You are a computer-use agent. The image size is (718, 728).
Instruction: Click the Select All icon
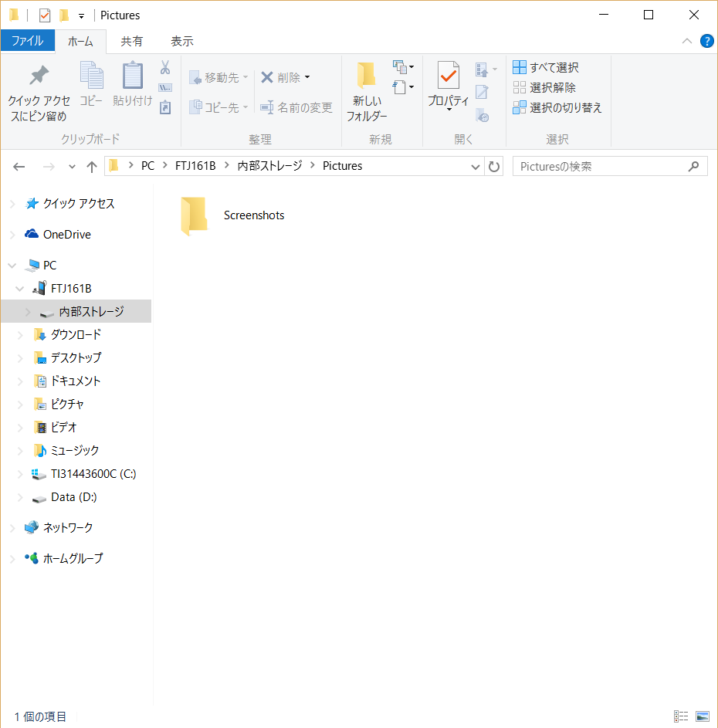tap(520, 67)
